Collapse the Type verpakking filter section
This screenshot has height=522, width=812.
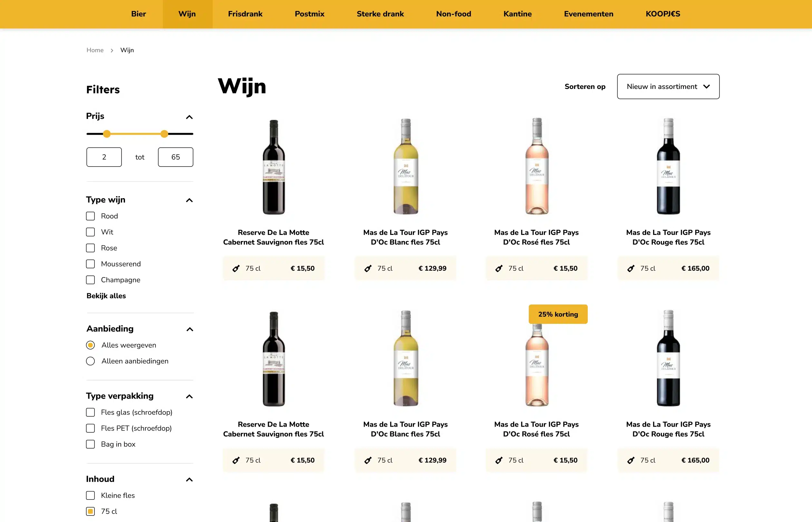pos(189,397)
